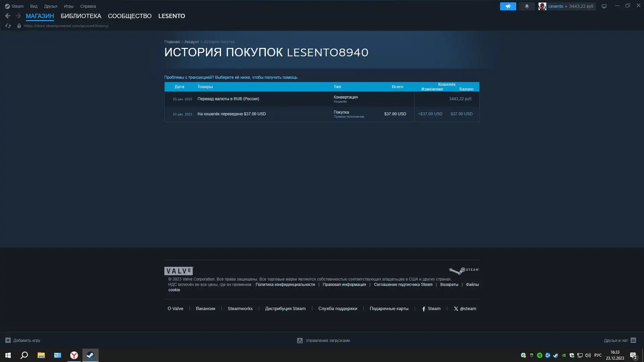644x362 pixels.
Task: Open Дистрибуция Steam footer link
Action: coord(285,309)
